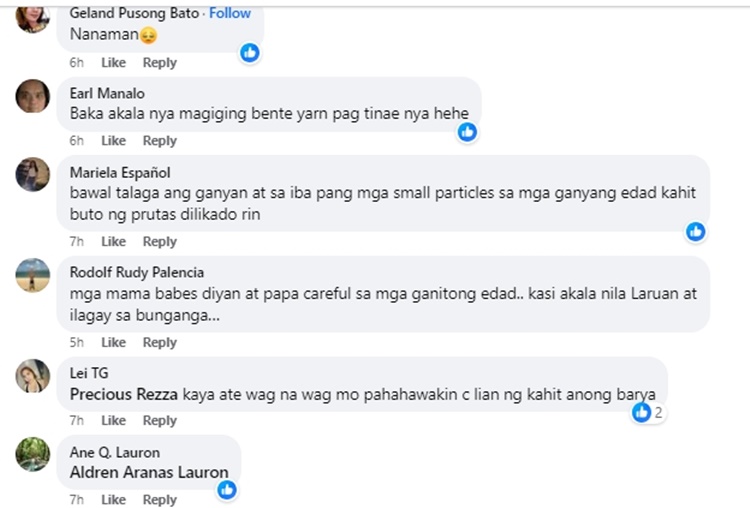
Task: Like Rodolf Rudy Palencia's comment
Action: point(113,342)
